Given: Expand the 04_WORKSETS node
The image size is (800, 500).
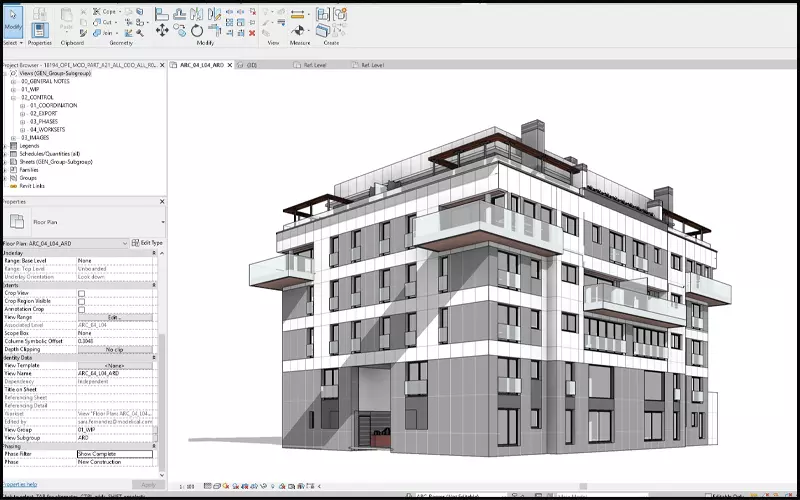Looking at the screenshot, I should click(x=22, y=130).
